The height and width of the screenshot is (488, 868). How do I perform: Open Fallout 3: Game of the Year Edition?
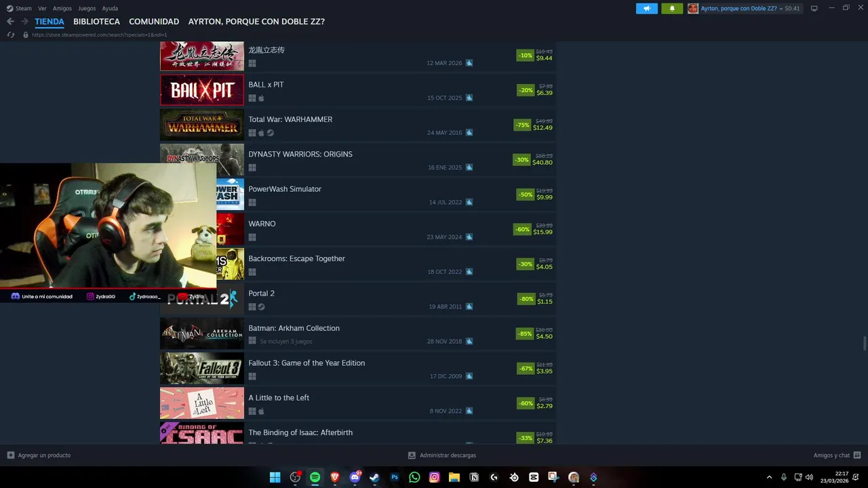point(358,369)
